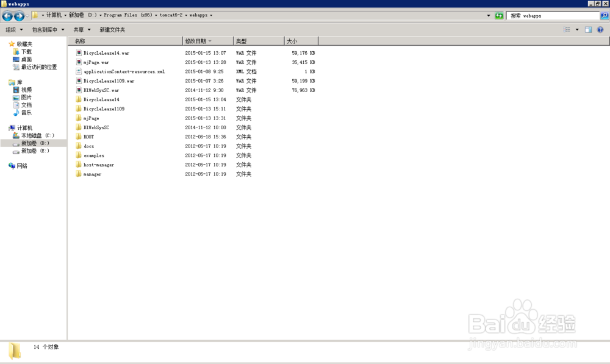The width and height of the screenshot is (610, 364).
Task: Select the host-manager folder icon
Action: [79, 165]
